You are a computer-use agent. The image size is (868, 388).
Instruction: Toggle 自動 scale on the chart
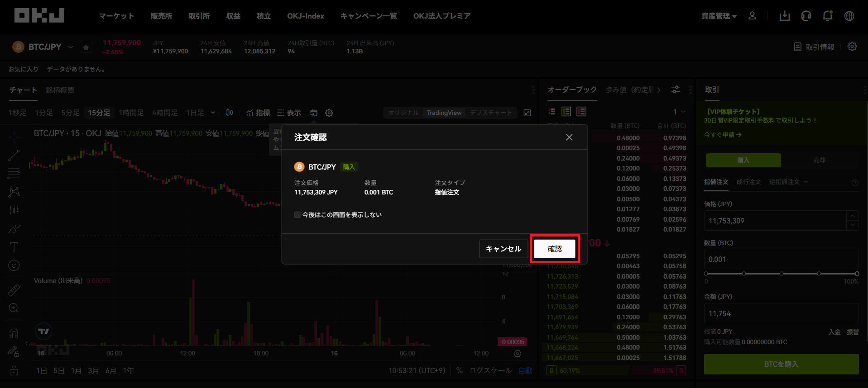[525, 370]
